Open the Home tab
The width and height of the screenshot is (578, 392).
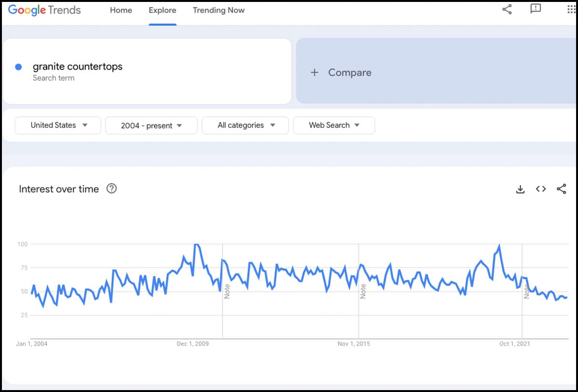point(121,10)
